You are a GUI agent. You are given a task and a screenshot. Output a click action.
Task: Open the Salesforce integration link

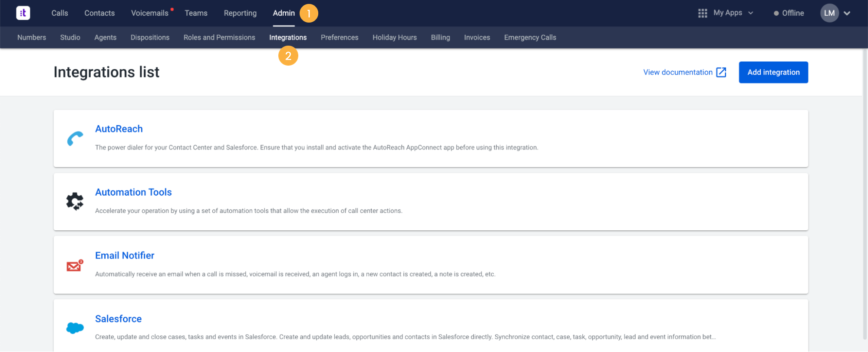tap(118, 319)
